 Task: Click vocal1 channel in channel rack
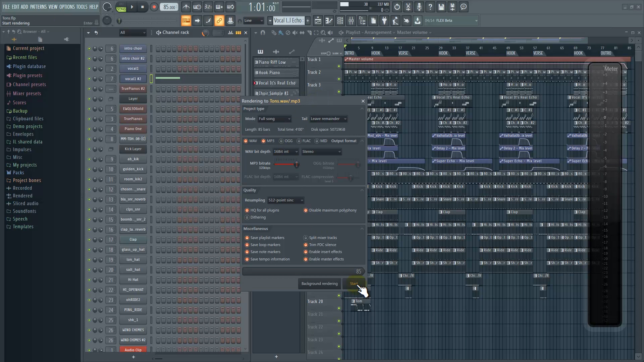click(x=133, y=68)
